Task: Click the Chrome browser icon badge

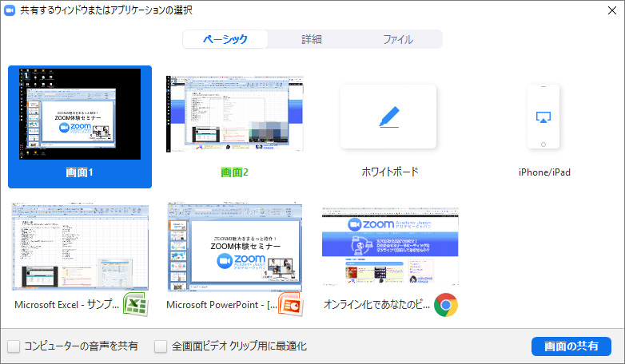Action: [445, 304]
